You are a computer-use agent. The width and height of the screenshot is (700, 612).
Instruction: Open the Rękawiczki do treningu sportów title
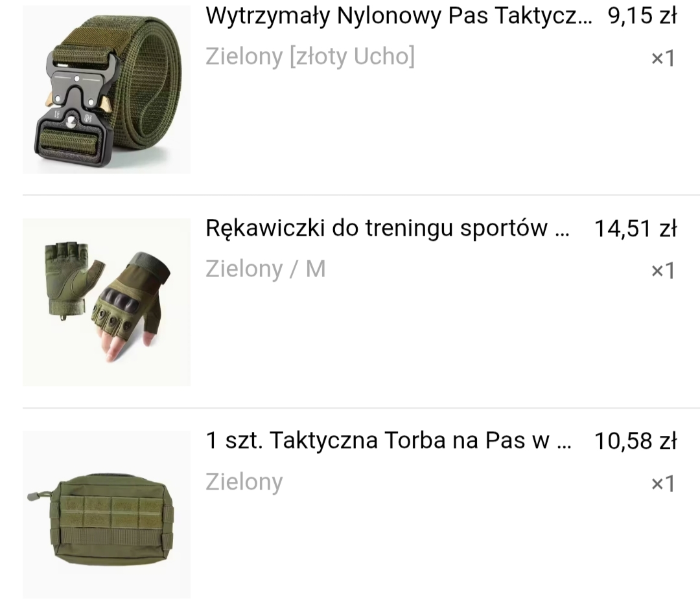pos(388,229)
